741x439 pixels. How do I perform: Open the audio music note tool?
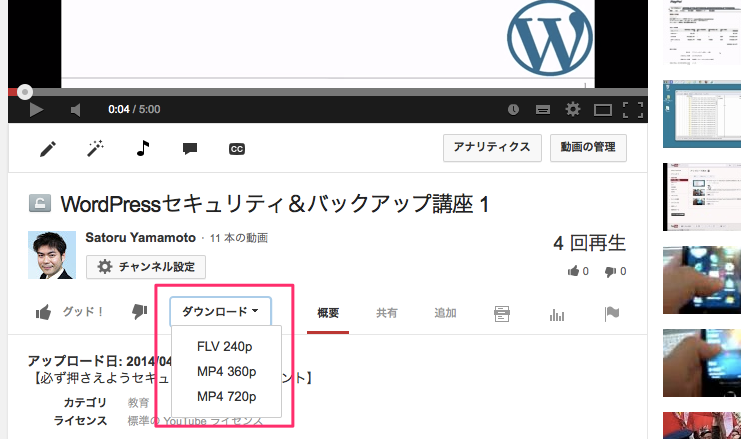[143, 148]
